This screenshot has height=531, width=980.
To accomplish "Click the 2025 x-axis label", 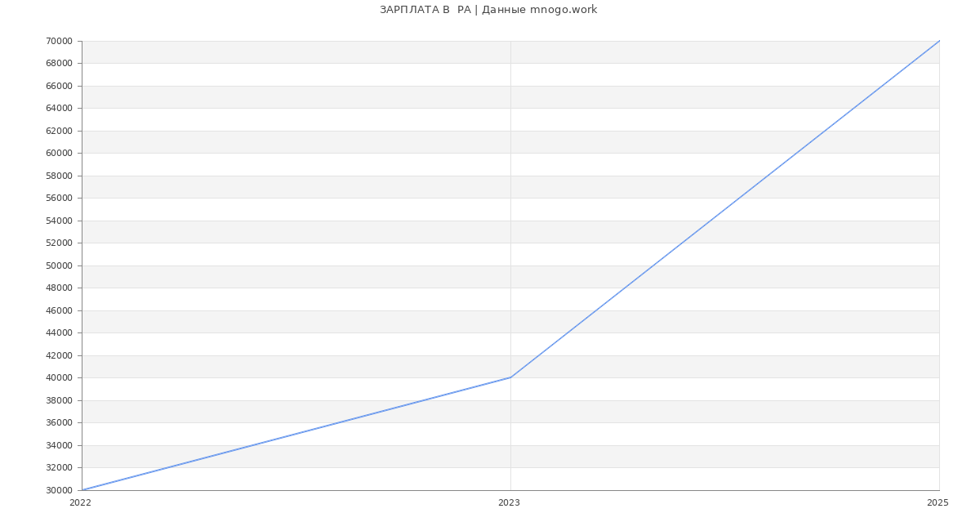I will point(938,502).
